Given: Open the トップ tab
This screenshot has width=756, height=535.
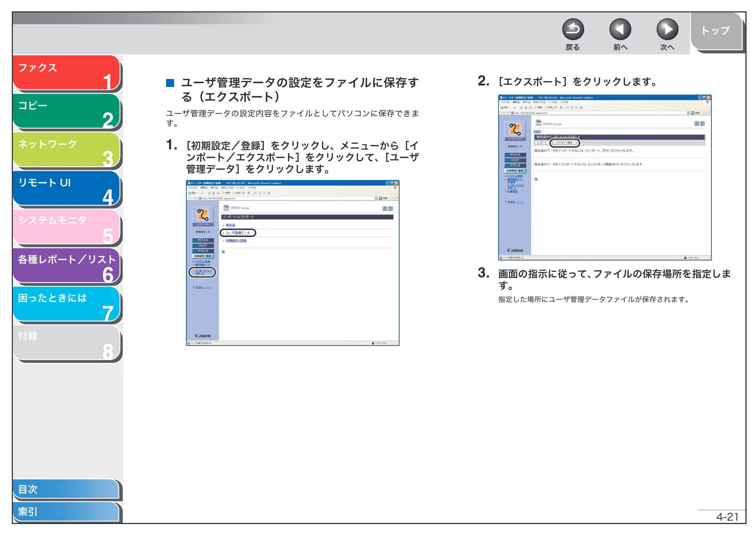Looking at the screenshot, I should (x=716, y=31).
